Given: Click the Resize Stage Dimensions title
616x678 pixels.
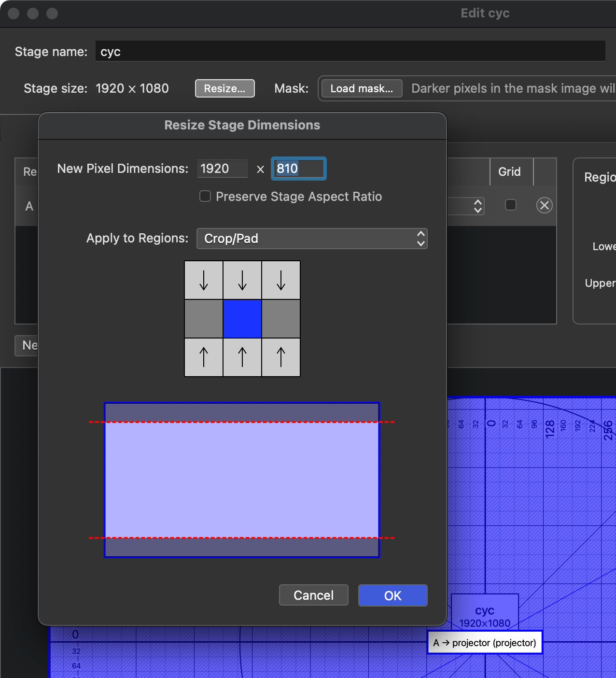Looking at the screenshot, I should 242,125.
